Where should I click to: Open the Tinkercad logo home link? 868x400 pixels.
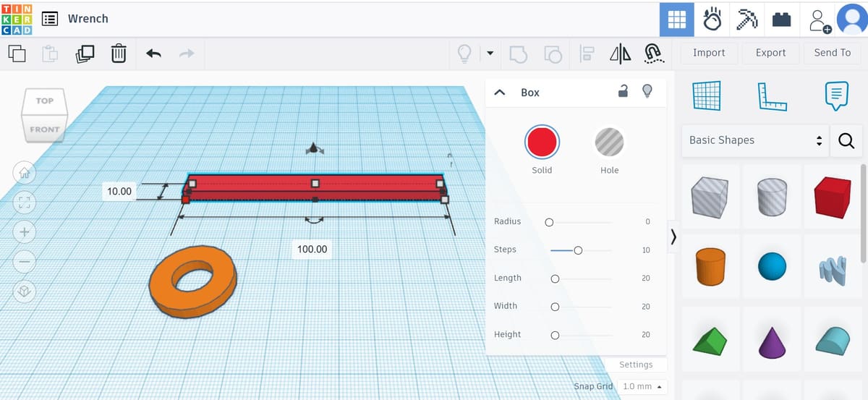click(x=18, y=19)
